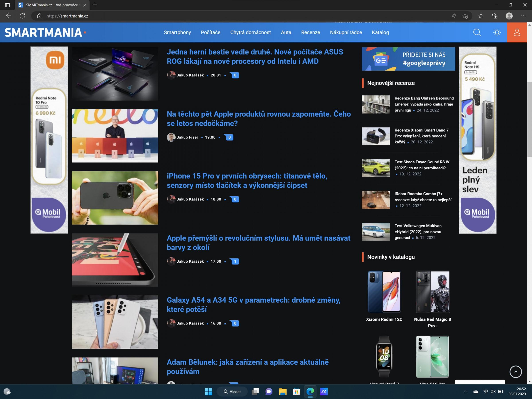
Task: Click the Read aloud icon in address bar
Action: tap(454, 16)
